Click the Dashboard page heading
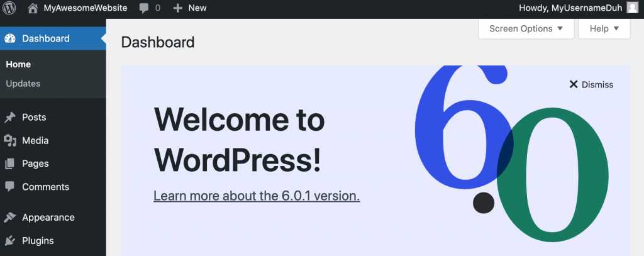Screen dimensions: 644x256 click(158, 42)
